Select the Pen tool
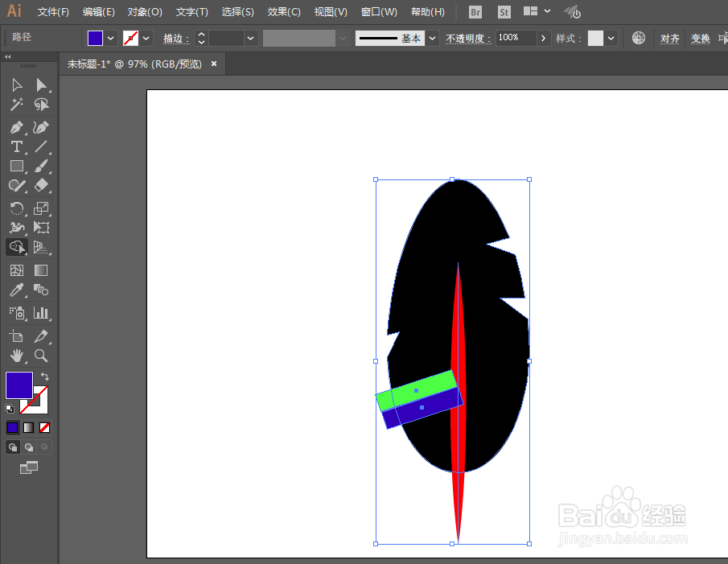Image resolution: width=728 pixels, height=564 pixels. (16, 127)
